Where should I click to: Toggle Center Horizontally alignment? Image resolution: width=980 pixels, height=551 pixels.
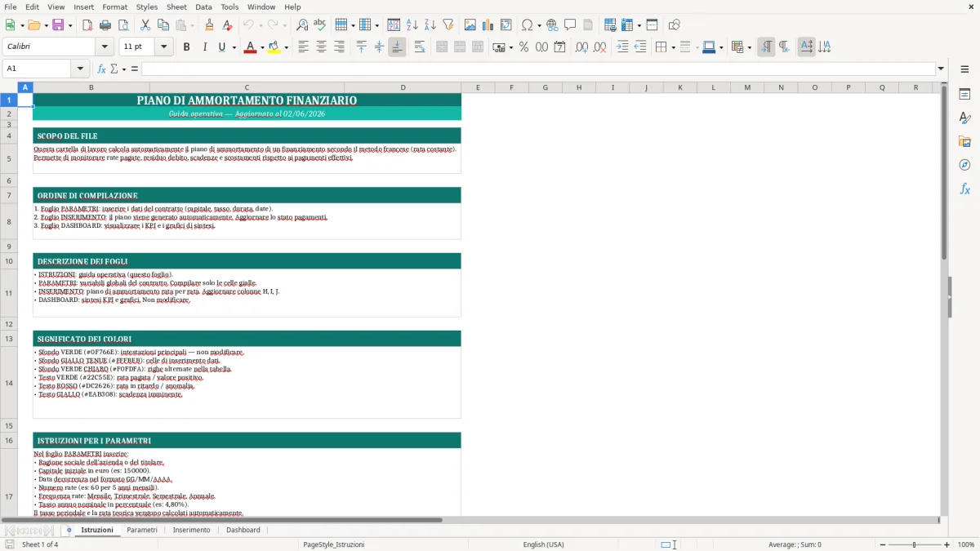click(321, 47)
